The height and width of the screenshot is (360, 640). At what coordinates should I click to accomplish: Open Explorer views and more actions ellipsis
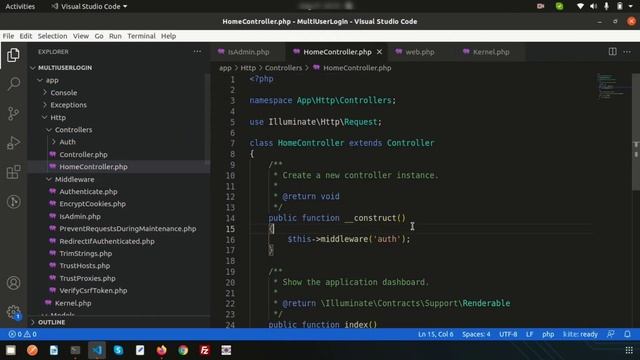tap(197, 51)
